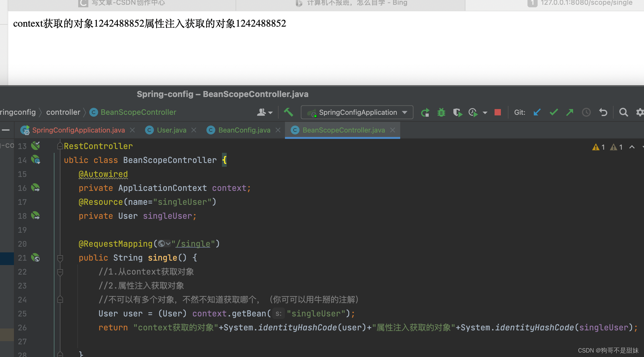Click Git update project arrow
Viewport: 644px width, 357px height.
(537, 112)
